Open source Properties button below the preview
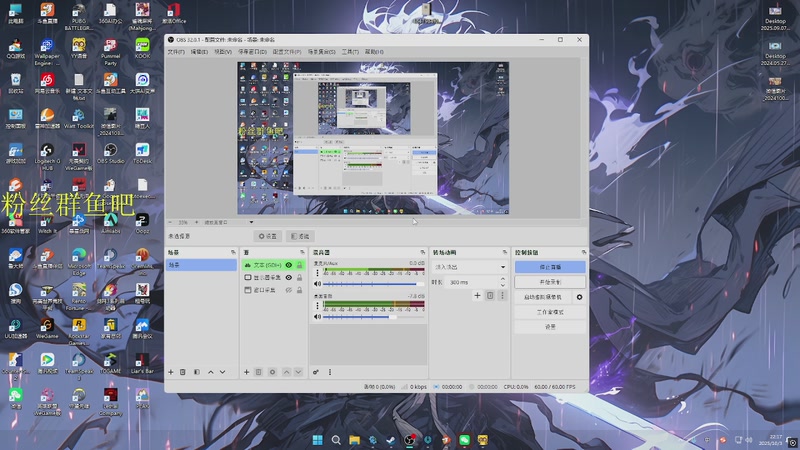Viewport: 800px width, 450px height. pos(268,236)
